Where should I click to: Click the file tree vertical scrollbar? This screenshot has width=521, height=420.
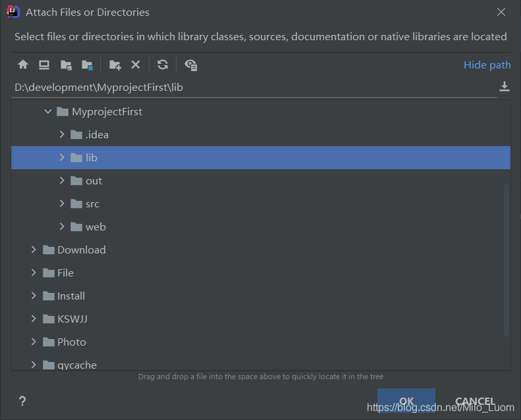[507, 260]
